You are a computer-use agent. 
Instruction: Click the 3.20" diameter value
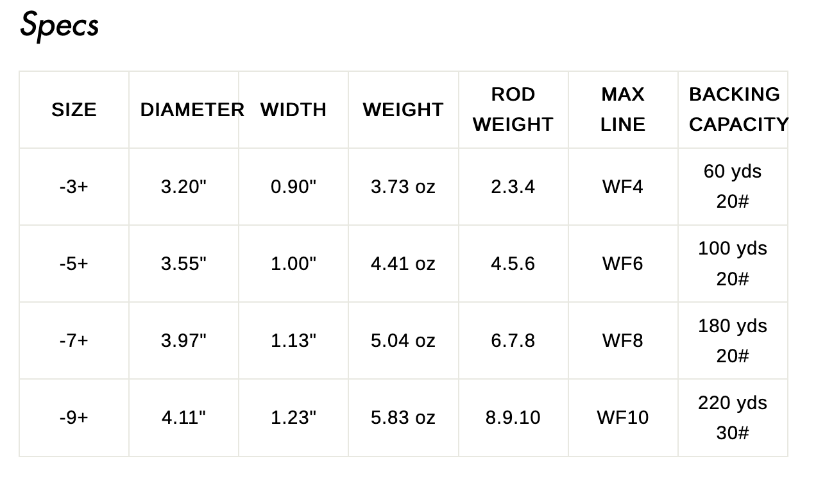coord(184,187)
